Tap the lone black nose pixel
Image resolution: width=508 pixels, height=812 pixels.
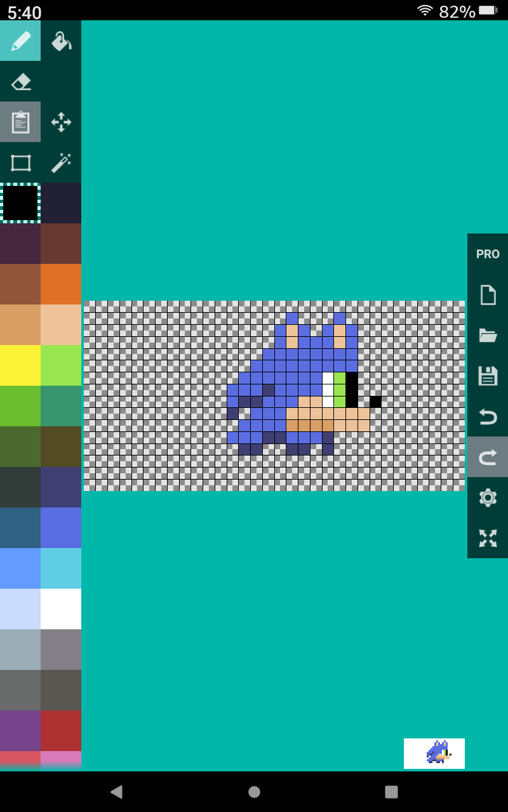point(375,402)
